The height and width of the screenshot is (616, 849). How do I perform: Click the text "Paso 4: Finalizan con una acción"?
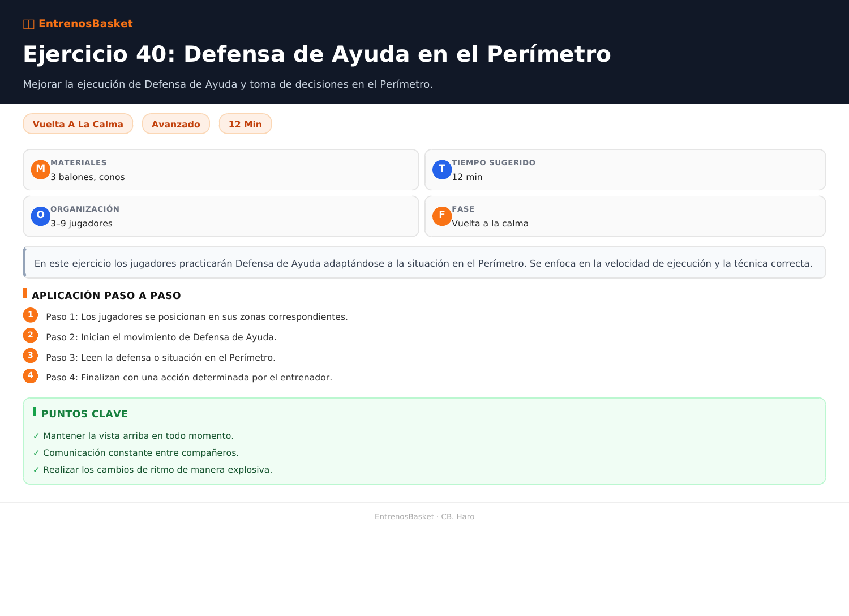(x=189, y=378)
